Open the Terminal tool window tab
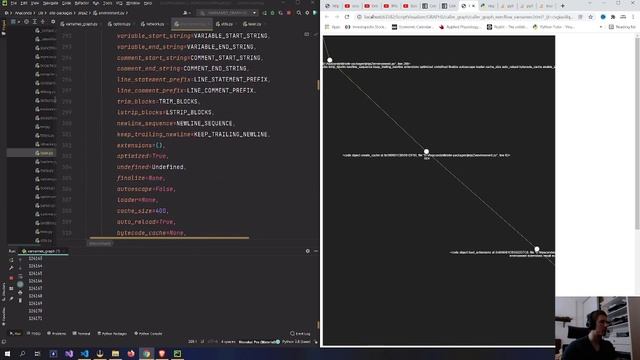 pos(81,333)
